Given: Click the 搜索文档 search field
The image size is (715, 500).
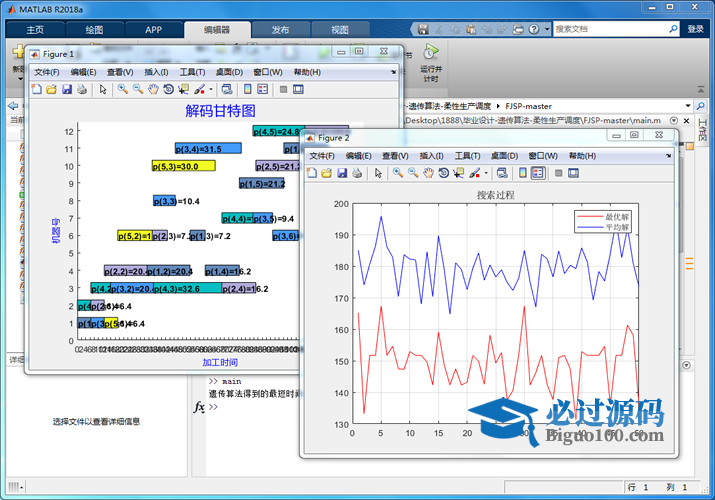Looking at the screenshot, I should click(x=610, y=30).
